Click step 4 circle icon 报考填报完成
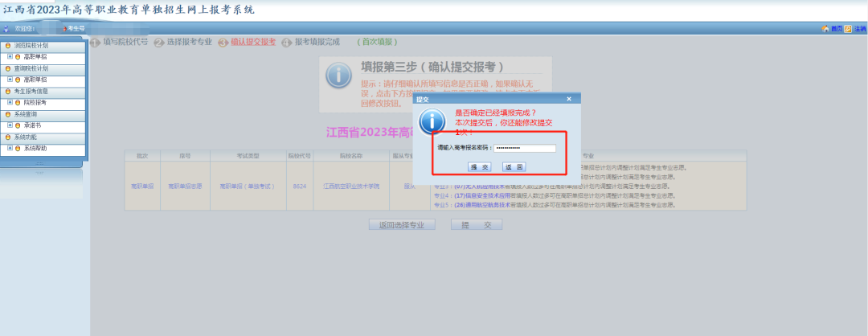 [286, 42]
